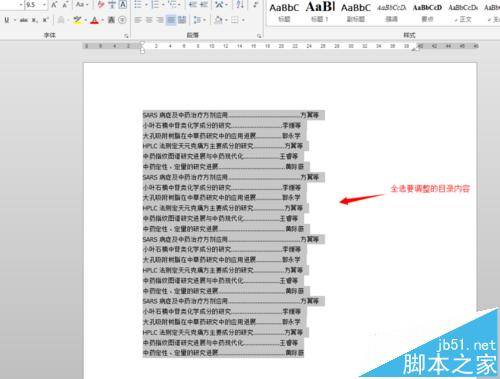Decrease the paragraph indent

[x=192, y=5]
